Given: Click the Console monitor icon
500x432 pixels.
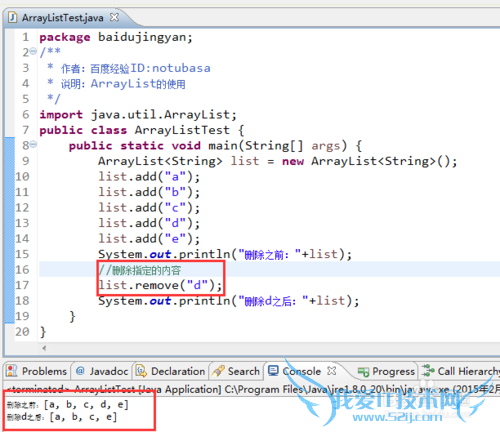Looking at the screenshot, I should [x=273, y=371].
